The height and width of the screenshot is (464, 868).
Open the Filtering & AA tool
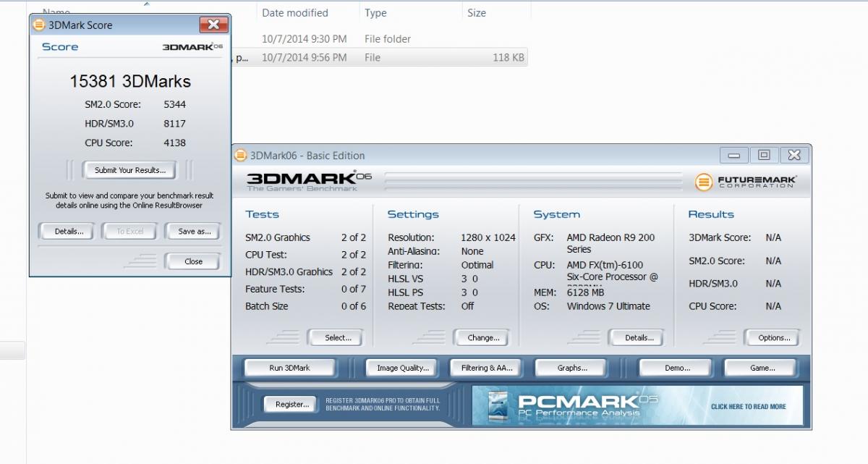[x=487, y=368]
